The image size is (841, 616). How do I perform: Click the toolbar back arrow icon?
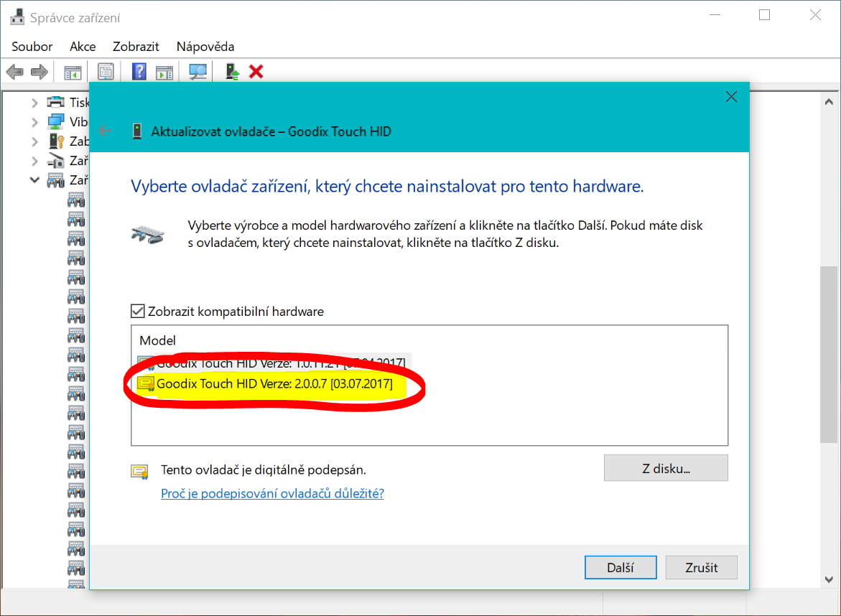click(x=14, y=72)
